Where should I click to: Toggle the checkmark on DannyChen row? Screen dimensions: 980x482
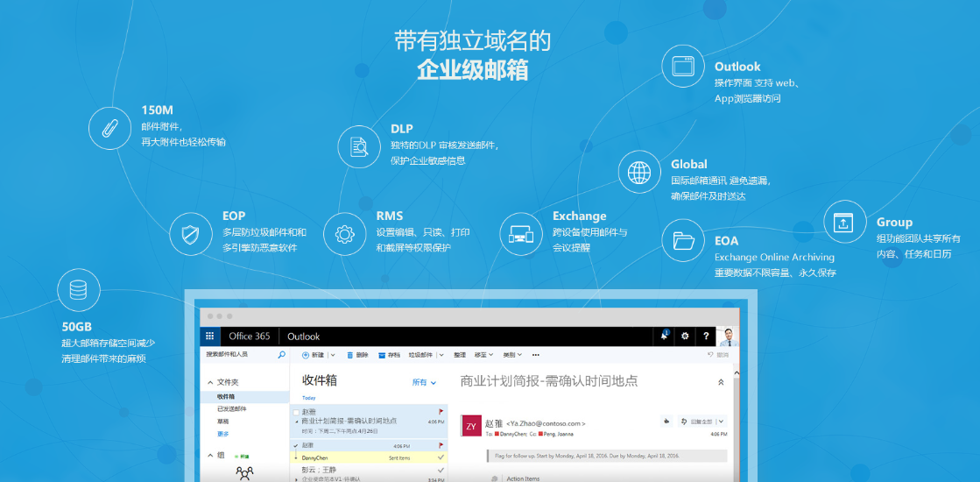[441, 457]
